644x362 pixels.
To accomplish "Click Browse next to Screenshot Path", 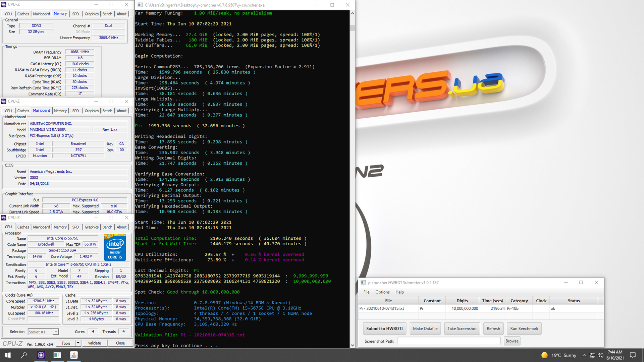I will pyautogui.click(x=512, y=341).
